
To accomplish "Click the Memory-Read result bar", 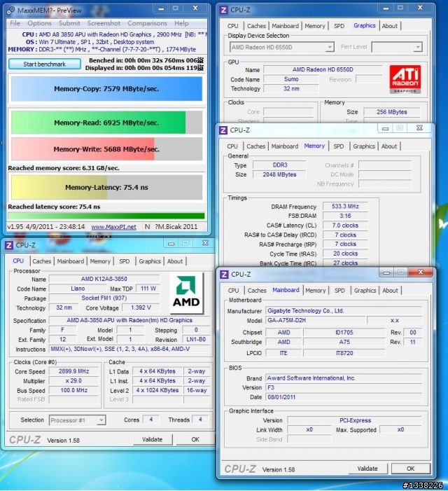I will (106, 123).
